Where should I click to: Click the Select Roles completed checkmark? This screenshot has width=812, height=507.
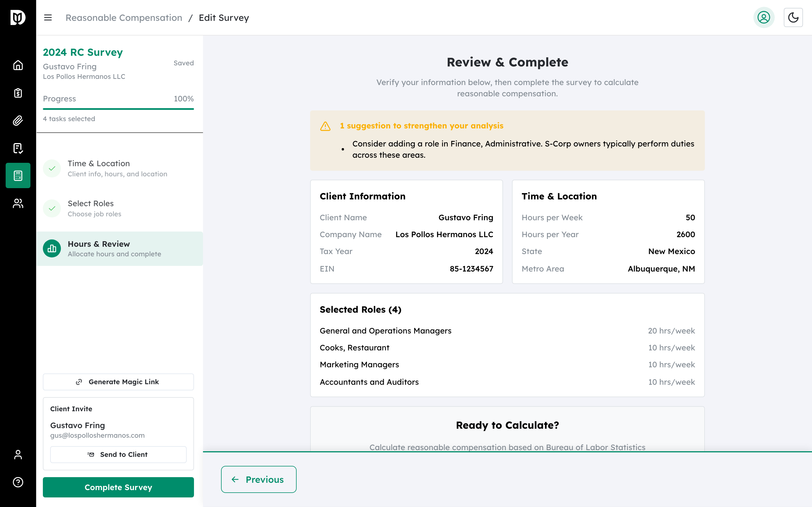pyautogui.click(x=52, y=208)
